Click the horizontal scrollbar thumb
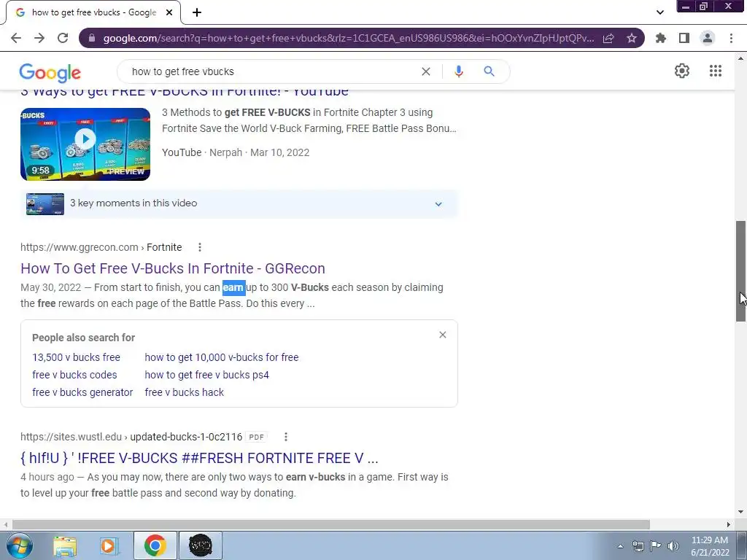This screenshot has height=560, width=747. coord(331,524)
